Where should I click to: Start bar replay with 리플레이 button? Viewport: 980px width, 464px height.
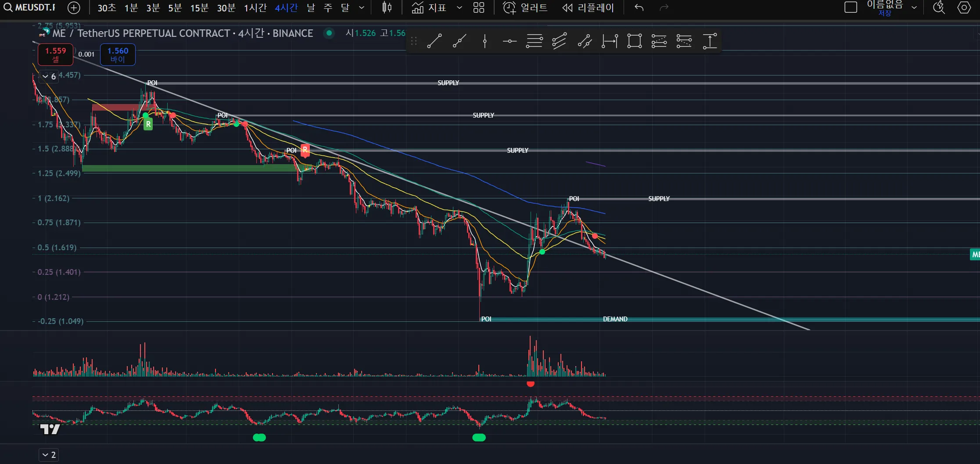coord(588,8)
